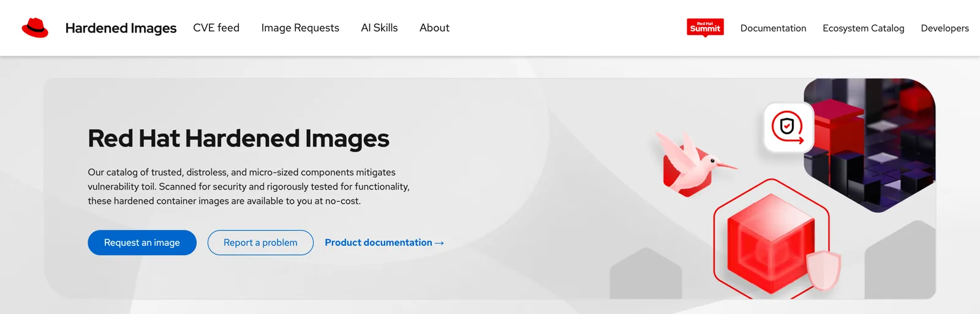
Task: Visit the Ecosystem Catalog
Action: coord(863,28)
